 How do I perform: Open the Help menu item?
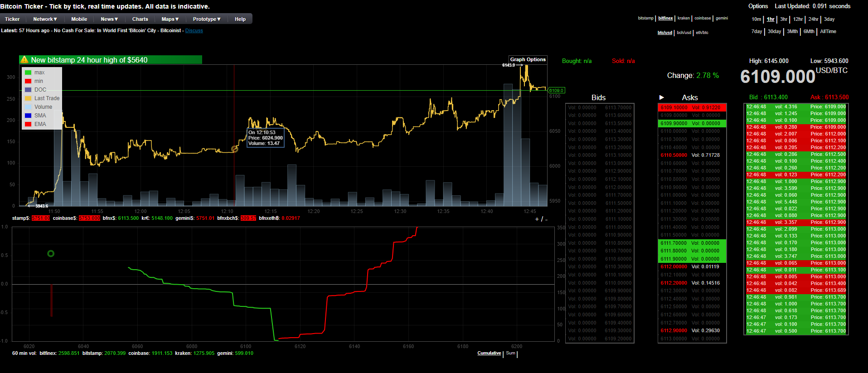tap(240, 19)
